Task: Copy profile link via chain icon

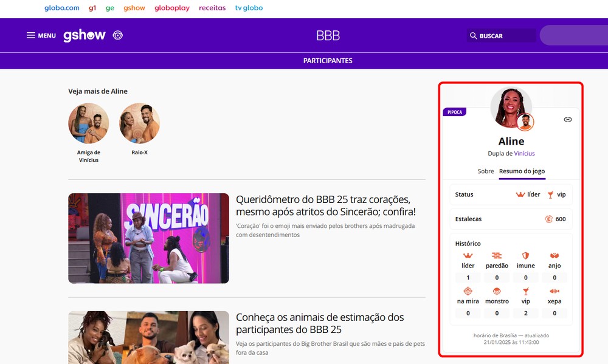Action: (568, 119)
